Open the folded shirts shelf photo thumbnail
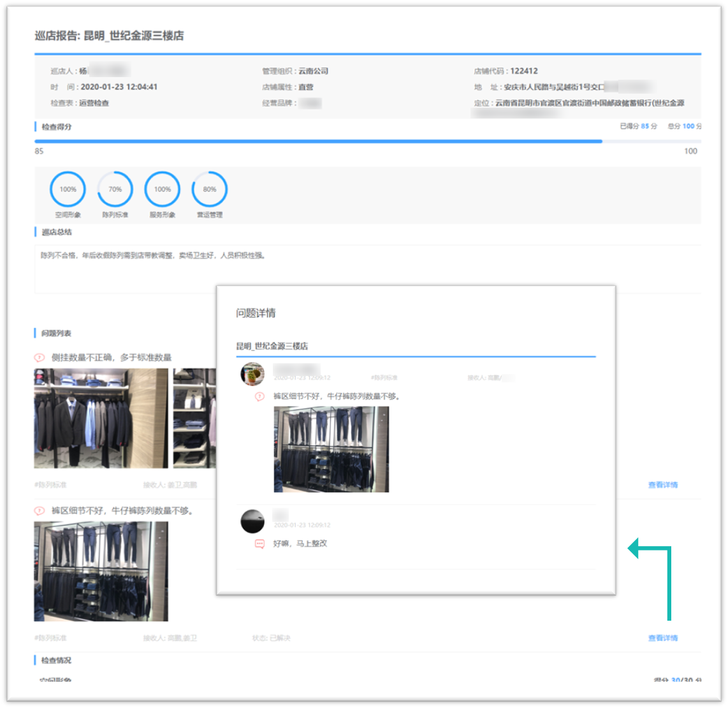This screenshot has height=708, width=728. point(194,418)
